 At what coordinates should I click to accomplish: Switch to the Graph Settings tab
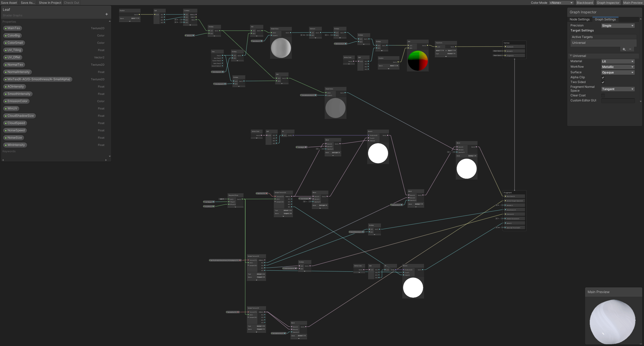tap(605, 19)
